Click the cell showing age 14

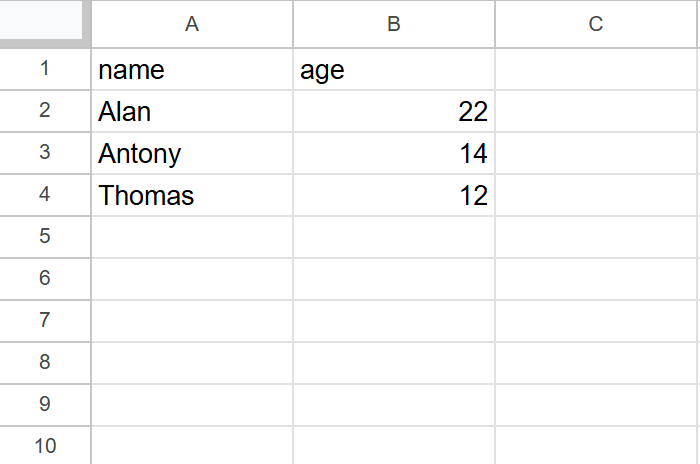(x=394, y=154)
